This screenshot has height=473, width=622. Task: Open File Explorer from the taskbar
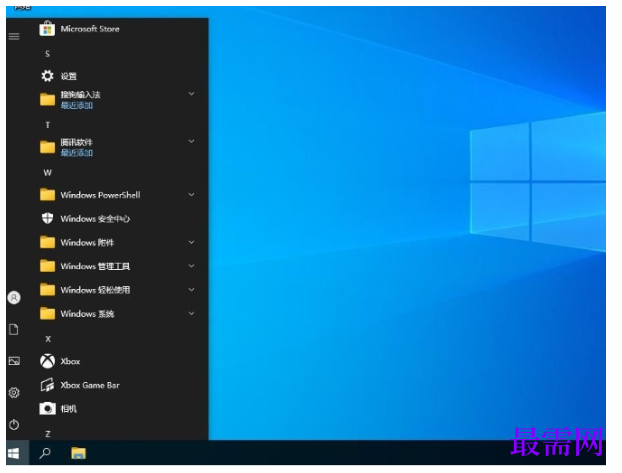point(79,453)
